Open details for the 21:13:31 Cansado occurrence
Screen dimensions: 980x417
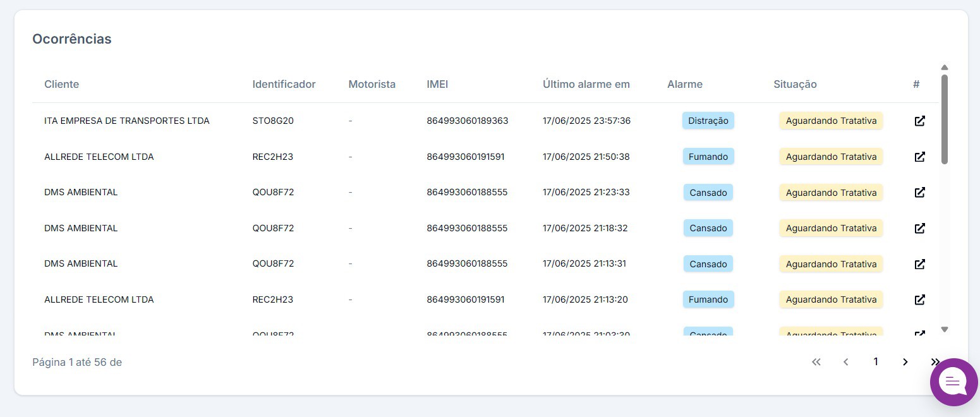click(x=920, y=263)
